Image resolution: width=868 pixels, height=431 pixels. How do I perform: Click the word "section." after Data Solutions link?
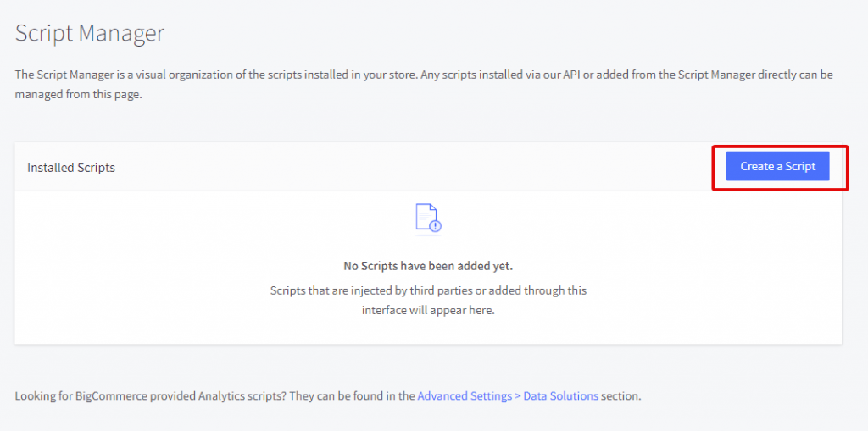point(621,396)
